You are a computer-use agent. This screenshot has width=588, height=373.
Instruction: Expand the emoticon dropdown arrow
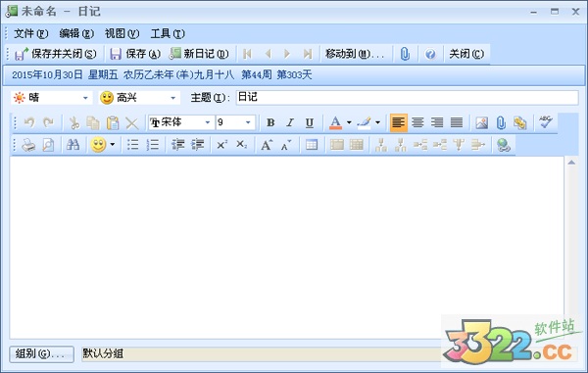(112, 145)
